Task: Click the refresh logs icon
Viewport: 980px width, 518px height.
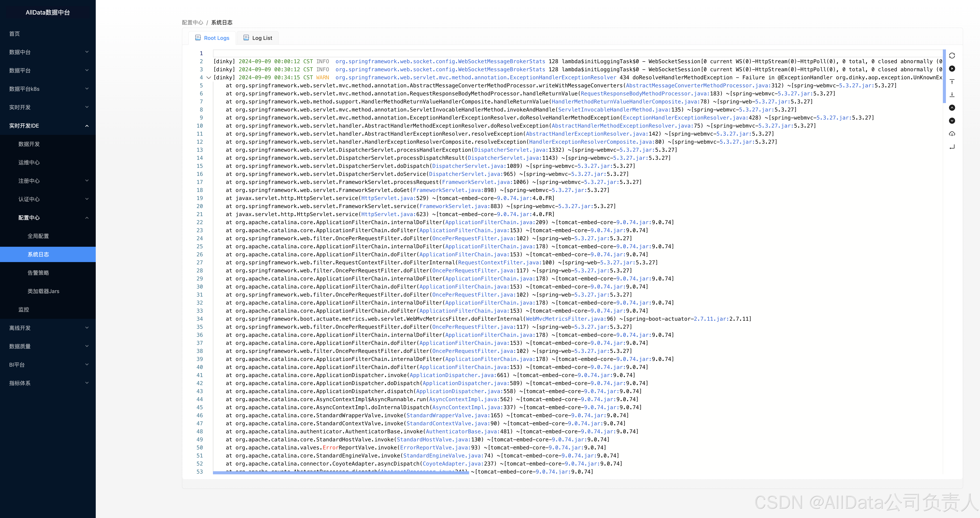Action: point(952,56)
